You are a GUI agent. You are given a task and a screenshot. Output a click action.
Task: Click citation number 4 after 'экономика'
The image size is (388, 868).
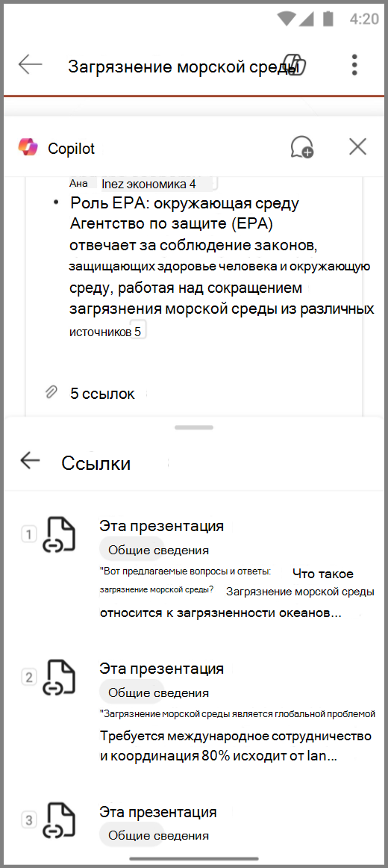pyautogui.click(x=192, y=184)
